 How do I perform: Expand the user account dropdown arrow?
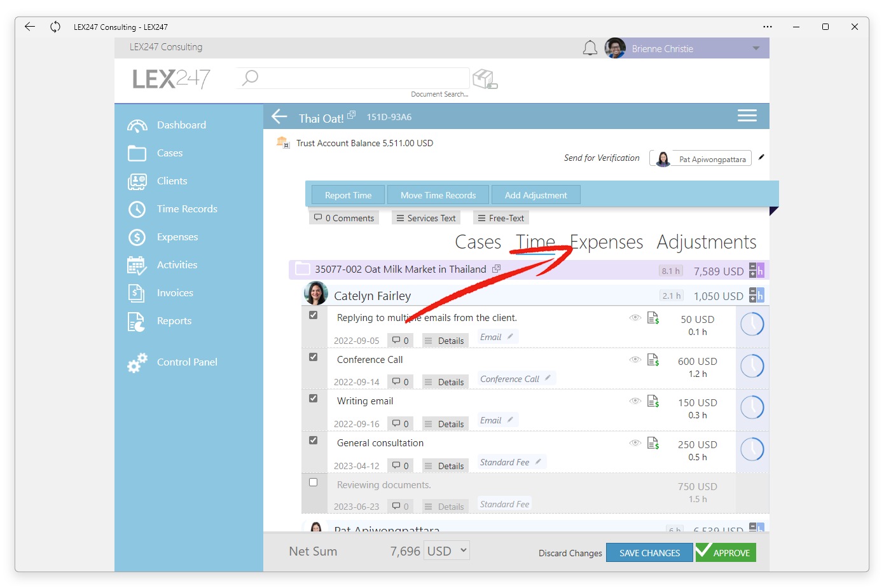tap(756, 48)
